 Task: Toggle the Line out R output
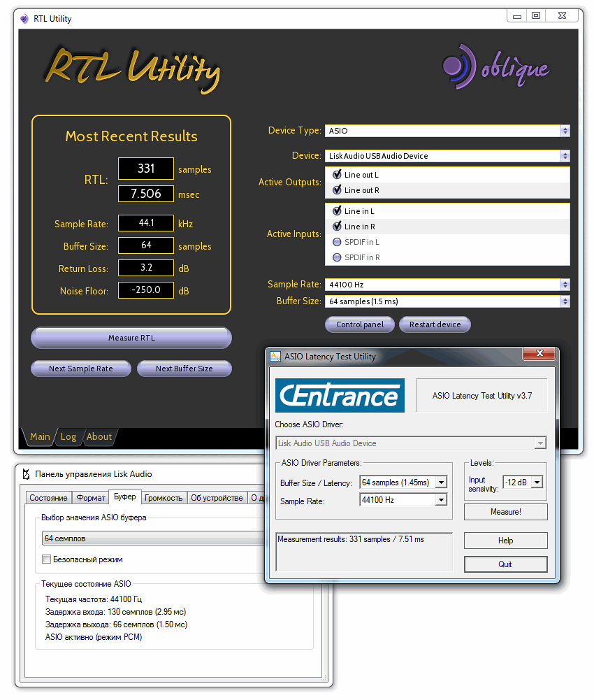click(x=337, y=190)
